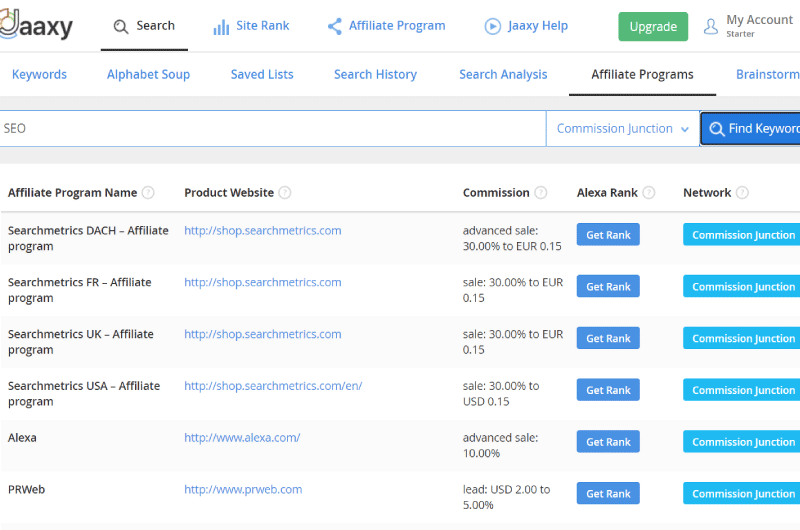800x530 pixels.
Task: Click commission text 'advanced sale: 10.00%'
Action: [x=501, y=445]
